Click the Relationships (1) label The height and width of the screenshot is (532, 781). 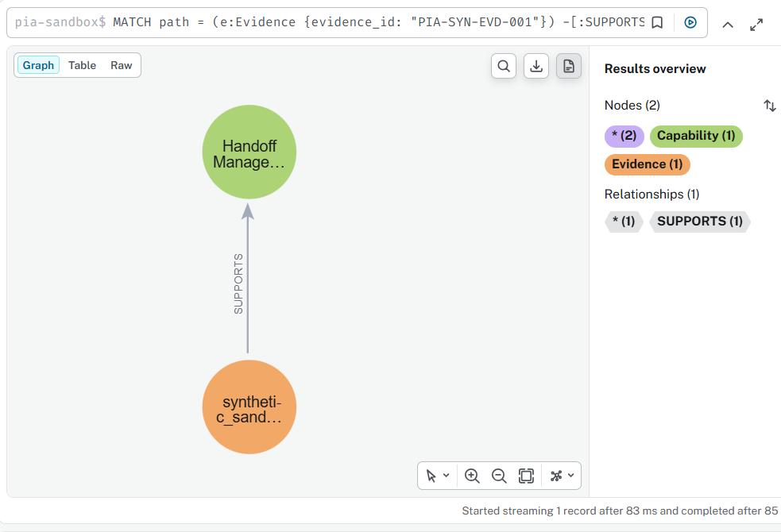(x=651, y=194)
